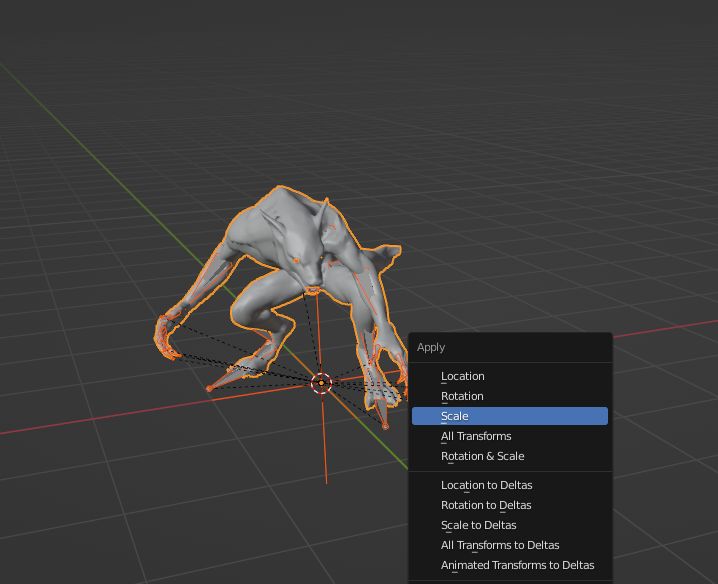The image size is (718, 584).
Task: Pick All Transforms to Deltas
Action: [x=510, y=545]
